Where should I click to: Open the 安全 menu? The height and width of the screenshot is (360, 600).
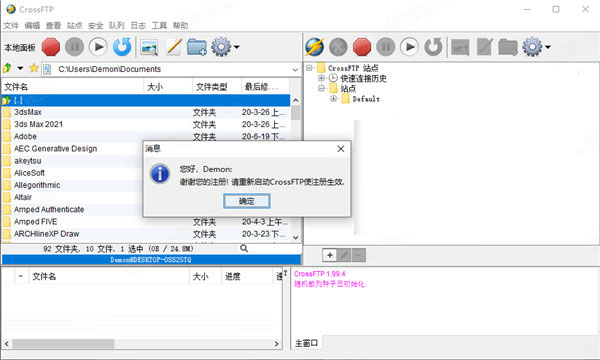point(96,26)
